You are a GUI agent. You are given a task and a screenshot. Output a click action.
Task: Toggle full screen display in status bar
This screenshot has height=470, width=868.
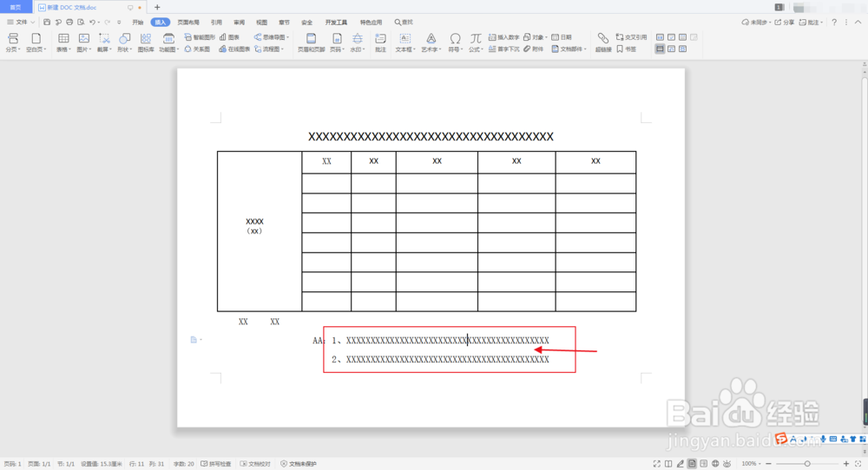coord(656,464)
